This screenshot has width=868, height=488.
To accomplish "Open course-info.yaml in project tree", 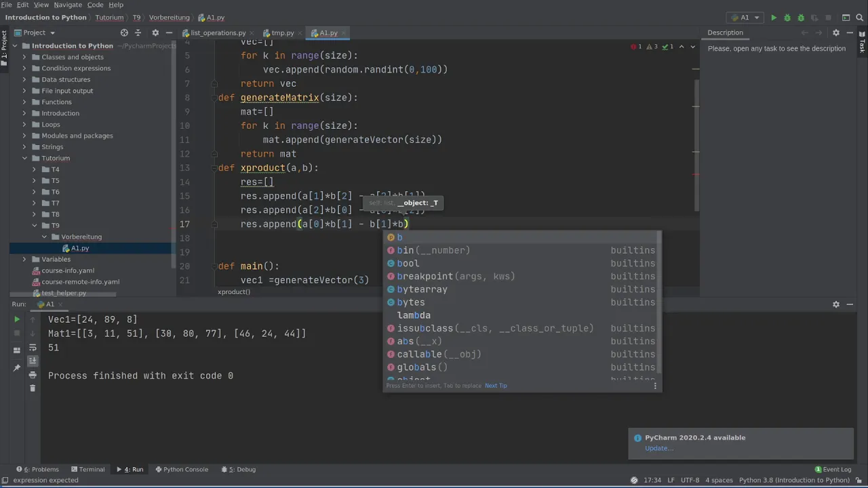I will pos(68,270).
